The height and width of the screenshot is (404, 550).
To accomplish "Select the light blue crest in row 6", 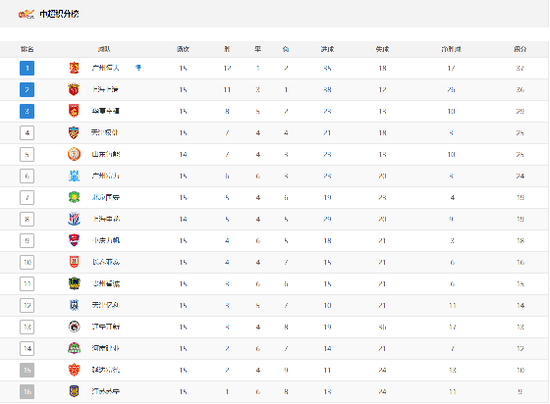I will click(x=74, y=176).
